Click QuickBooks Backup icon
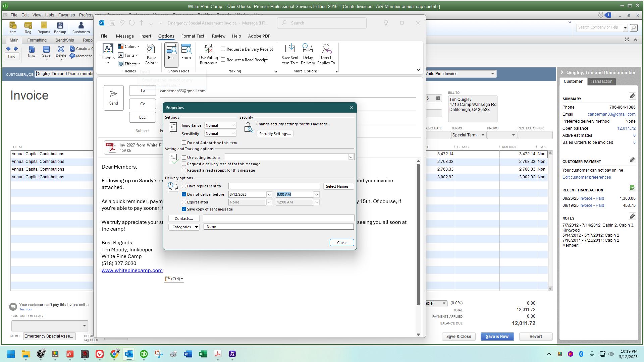This screenshot has height=362, width=644. click(60, 27)
